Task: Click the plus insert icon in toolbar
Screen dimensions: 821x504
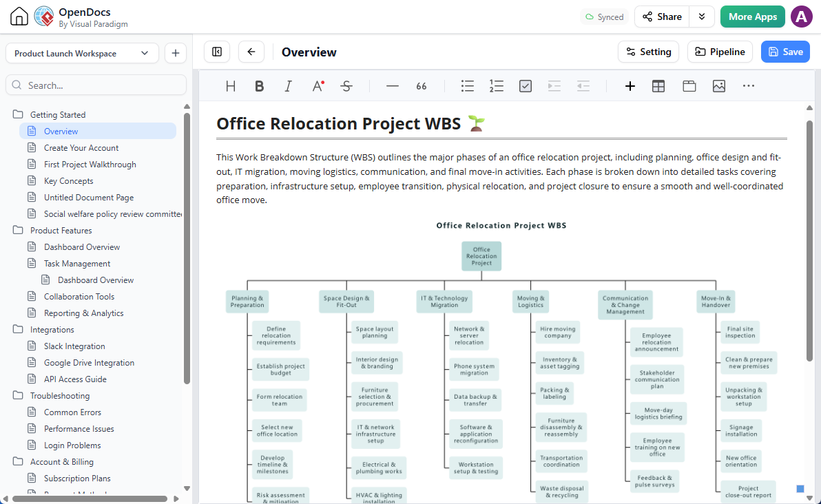Action: coord(630,86)
